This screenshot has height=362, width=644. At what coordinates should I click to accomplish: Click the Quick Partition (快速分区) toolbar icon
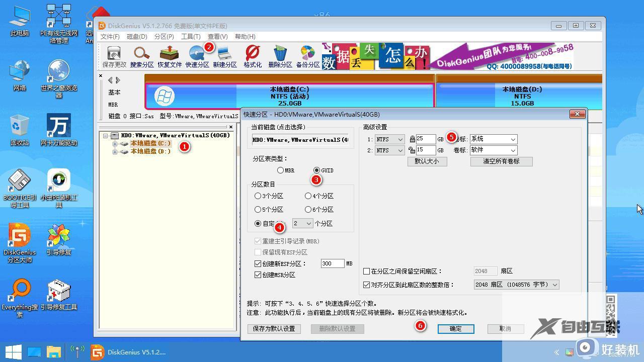click(x=197, y=57)
